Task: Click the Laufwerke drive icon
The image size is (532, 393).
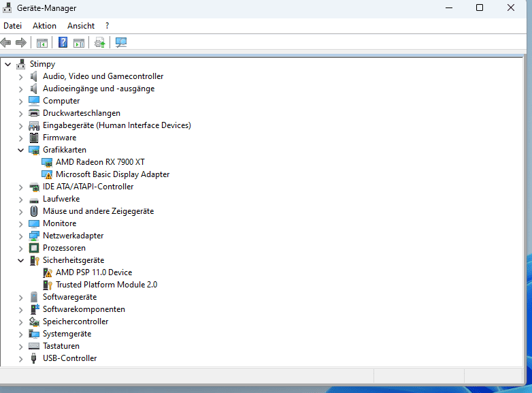Action: (x=34, y=200)
